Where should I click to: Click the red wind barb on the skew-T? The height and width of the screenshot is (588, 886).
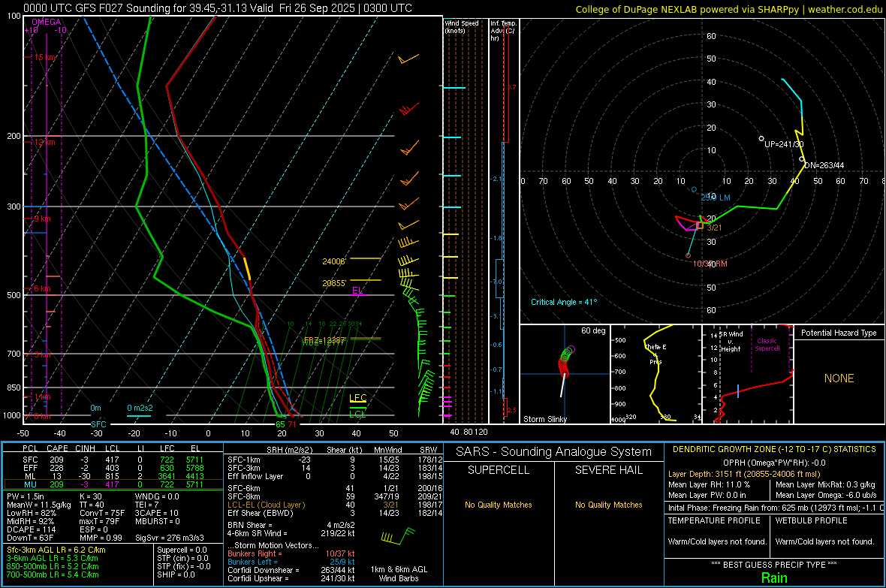point(408,109)
